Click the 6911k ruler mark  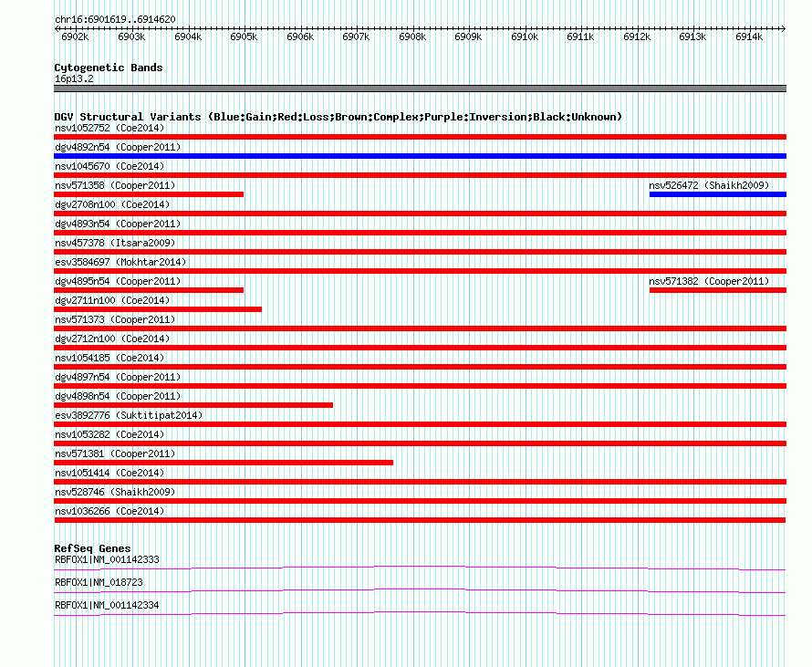tap(580, 36)
